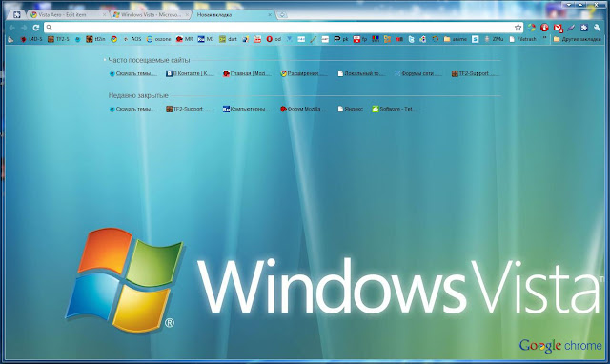
Task: Click the colorful pinwheel extension icon
Action: [532, 28]
